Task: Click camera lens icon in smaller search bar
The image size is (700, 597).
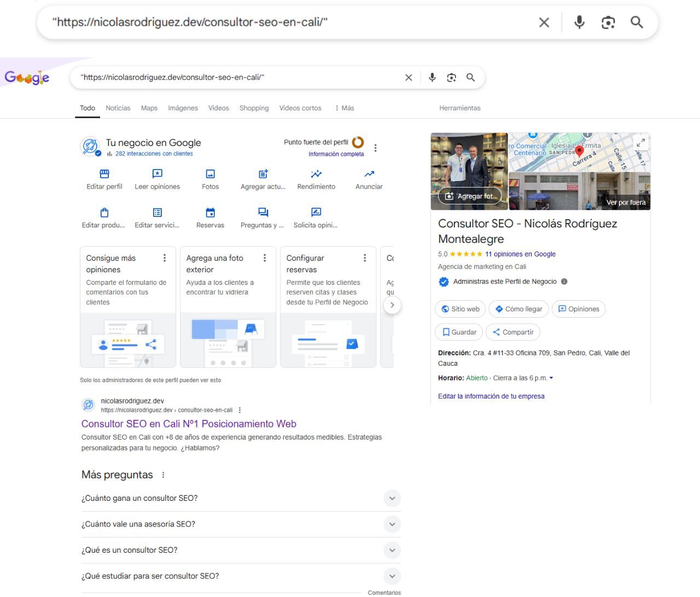Action: (x=451, y=78)
